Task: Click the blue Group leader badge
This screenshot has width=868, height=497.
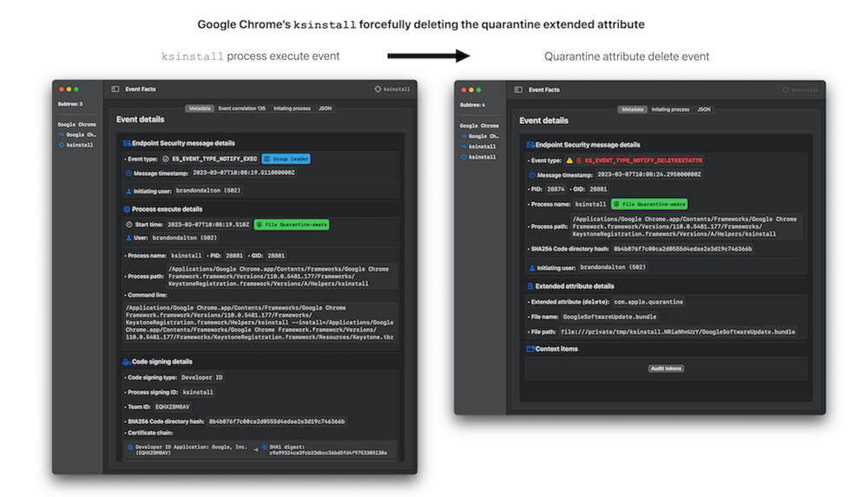Action: click(286, 159)
